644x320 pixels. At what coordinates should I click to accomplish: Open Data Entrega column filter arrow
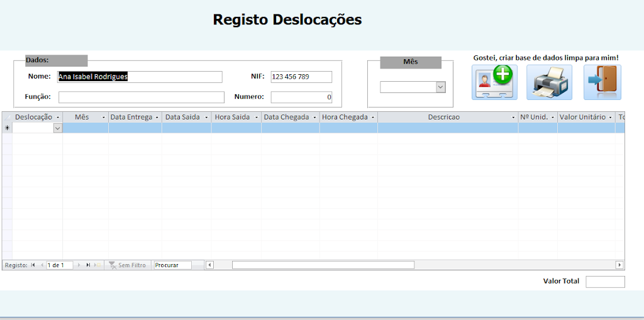[157, 118]
